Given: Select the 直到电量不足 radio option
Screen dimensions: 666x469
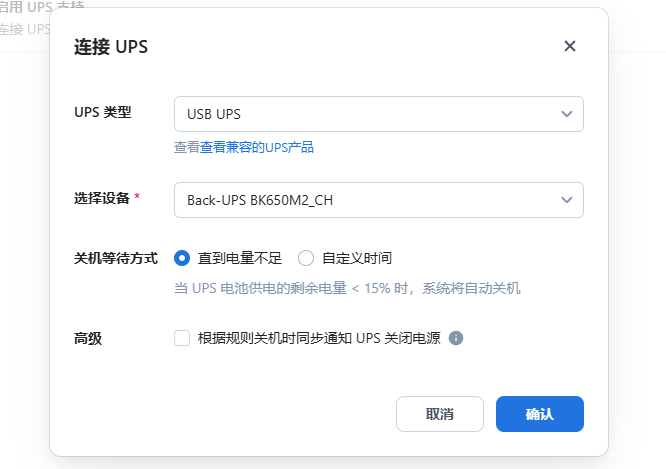Looking at the screenshot, I should [182, 258].
